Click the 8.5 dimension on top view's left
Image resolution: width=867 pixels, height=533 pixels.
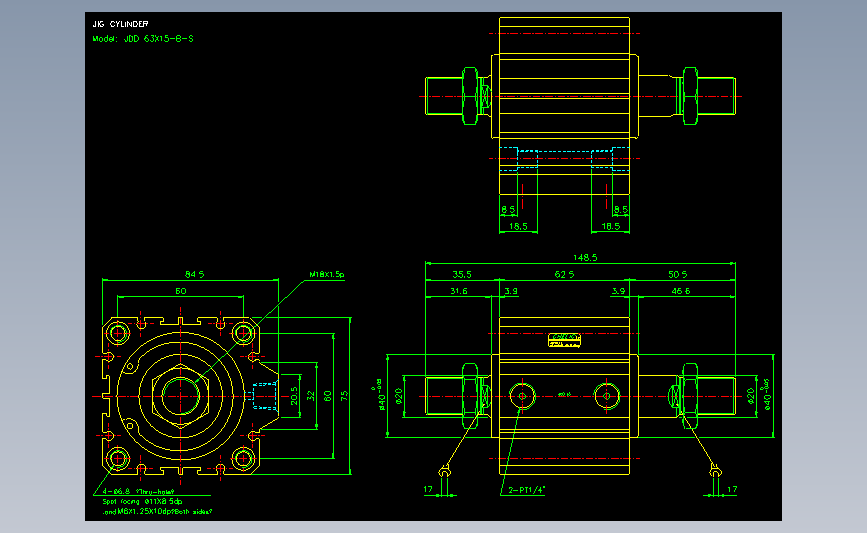(x=508, y=210)
